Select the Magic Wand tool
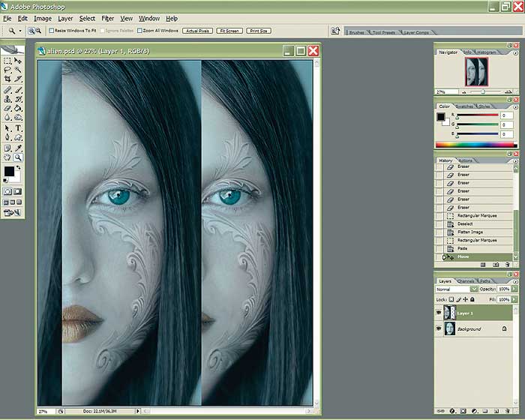The image size is (525, 420). click(18, 70)
